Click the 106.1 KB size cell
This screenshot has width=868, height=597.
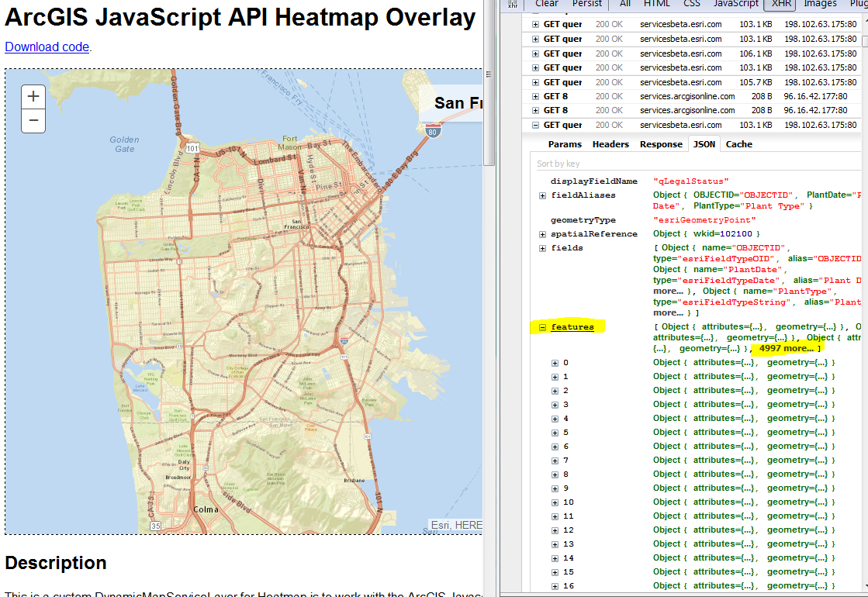[756, 53]
